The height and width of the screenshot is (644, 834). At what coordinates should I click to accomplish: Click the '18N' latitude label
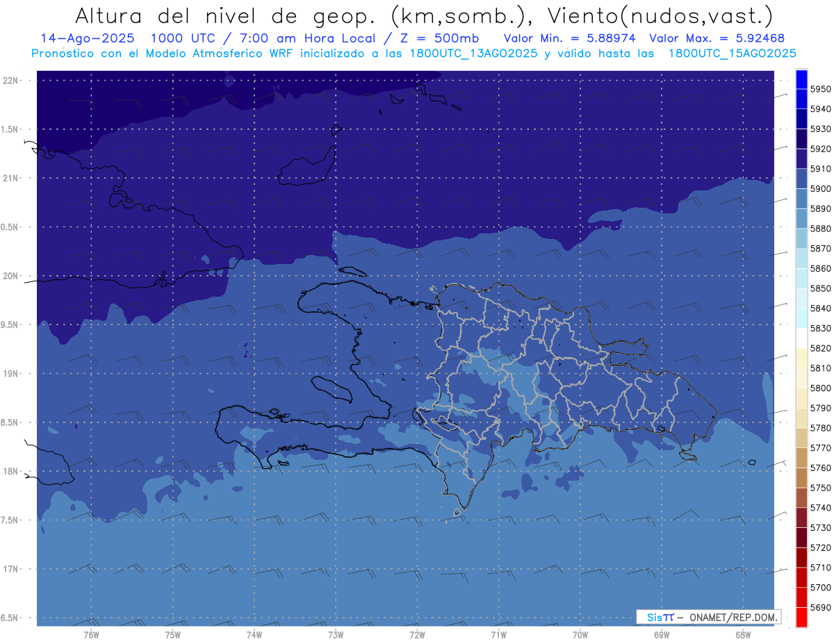[10, 472]
